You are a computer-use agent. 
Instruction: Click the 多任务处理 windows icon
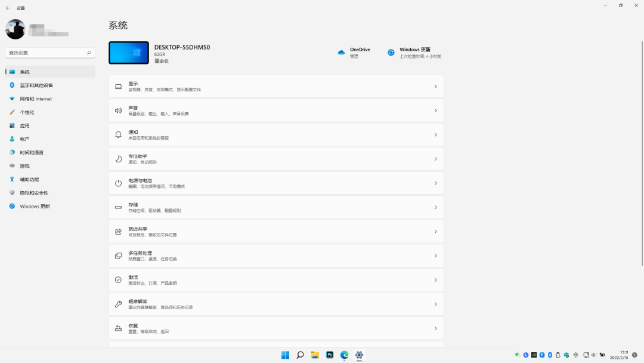(118, 256)
